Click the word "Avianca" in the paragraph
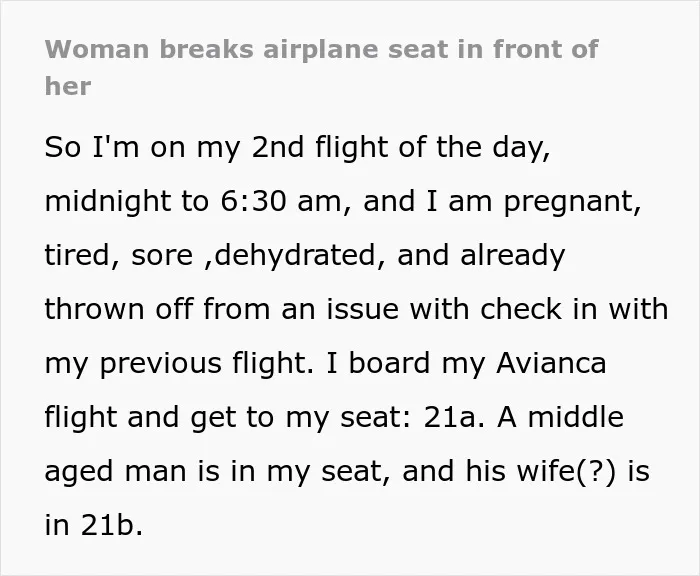Image resolution: width=700 pixels, height=576 pixels. [551, 363]
